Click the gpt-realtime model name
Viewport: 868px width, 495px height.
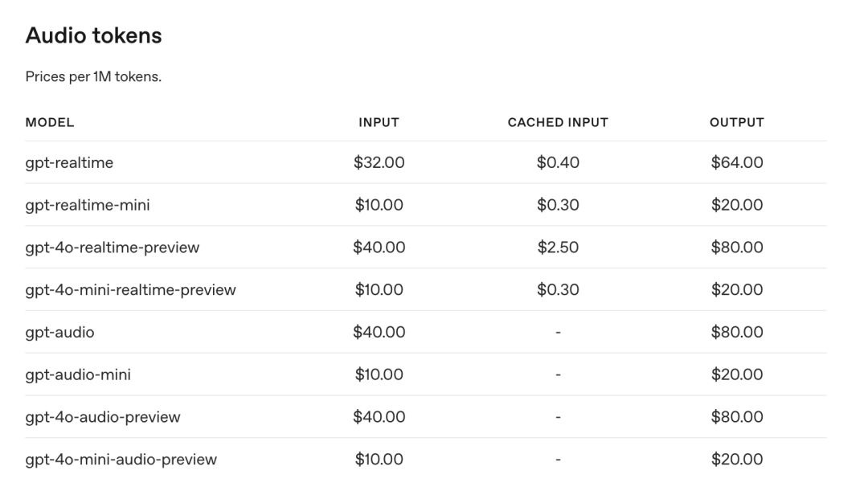click(69, 162)
